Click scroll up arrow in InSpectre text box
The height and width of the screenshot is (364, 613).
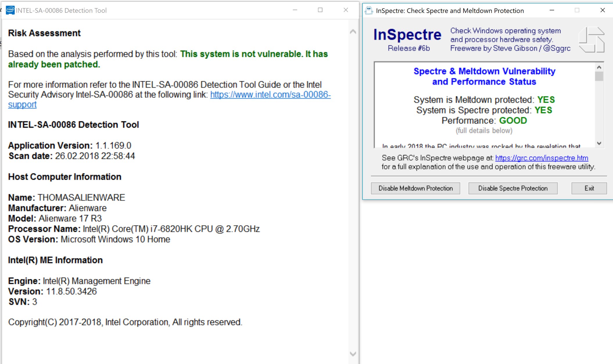(599, 67)
